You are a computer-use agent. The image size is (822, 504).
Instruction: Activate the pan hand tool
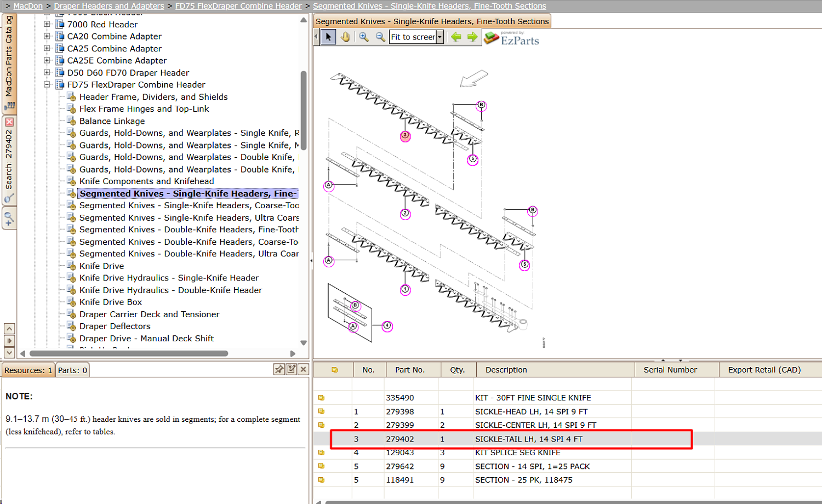[345, 37]
